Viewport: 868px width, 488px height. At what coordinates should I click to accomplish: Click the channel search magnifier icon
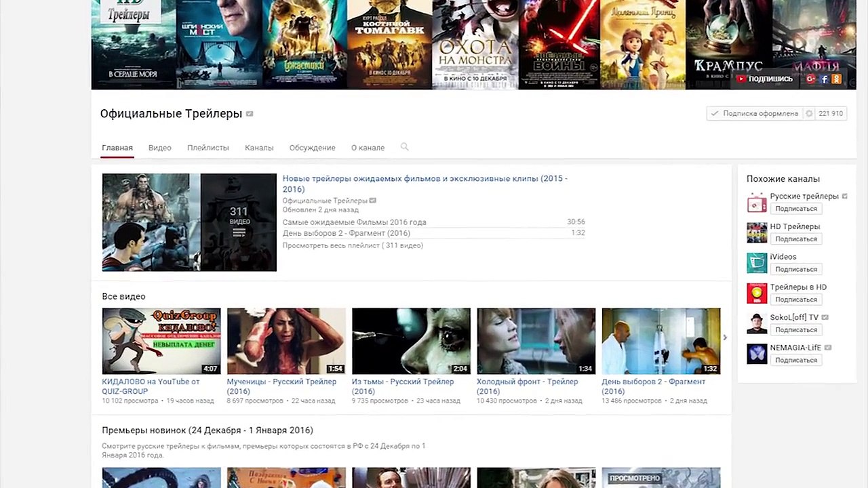(x=405, y=147)
